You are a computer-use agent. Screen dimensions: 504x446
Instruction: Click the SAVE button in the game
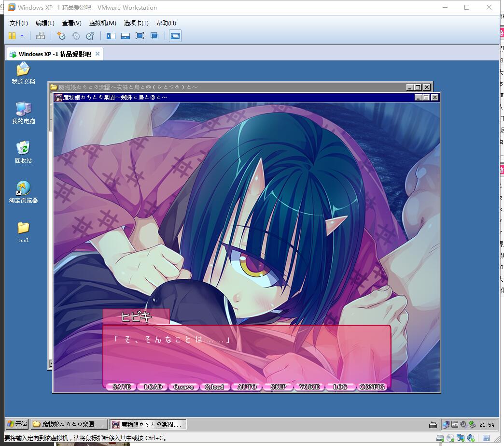pyautogui.click(x=122, y=387)
